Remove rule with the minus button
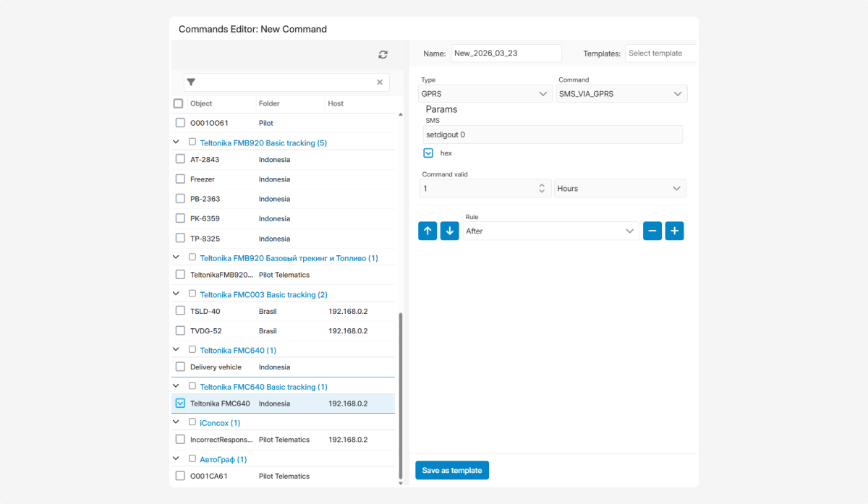Image resolution: width=868 pixels, height=504 pixels. click(652, 231)
